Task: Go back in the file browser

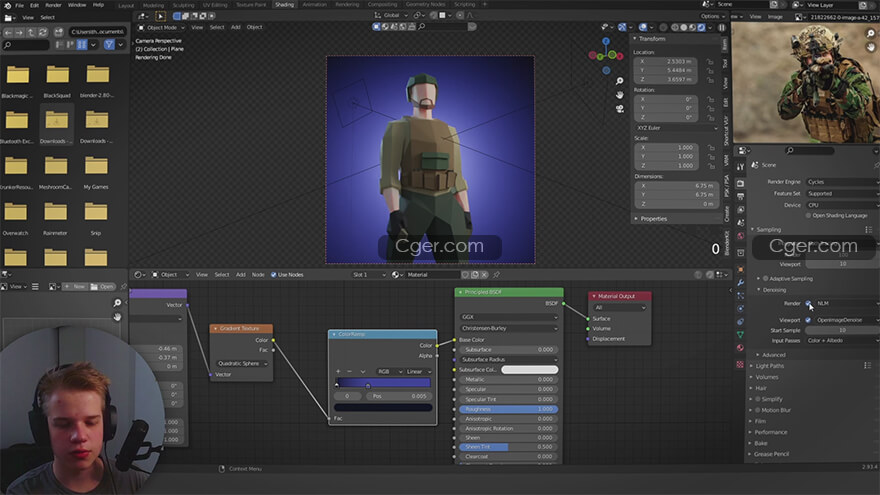Action: (x=8, y=32)
